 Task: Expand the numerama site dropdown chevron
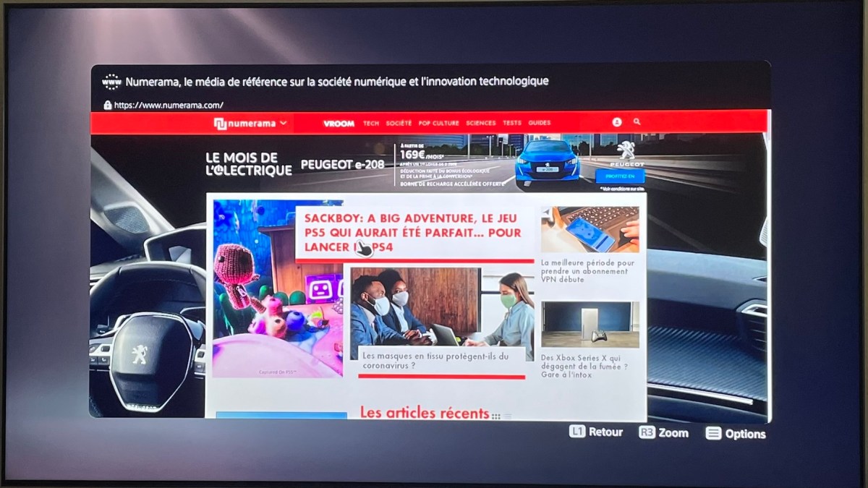pos(283,123)
